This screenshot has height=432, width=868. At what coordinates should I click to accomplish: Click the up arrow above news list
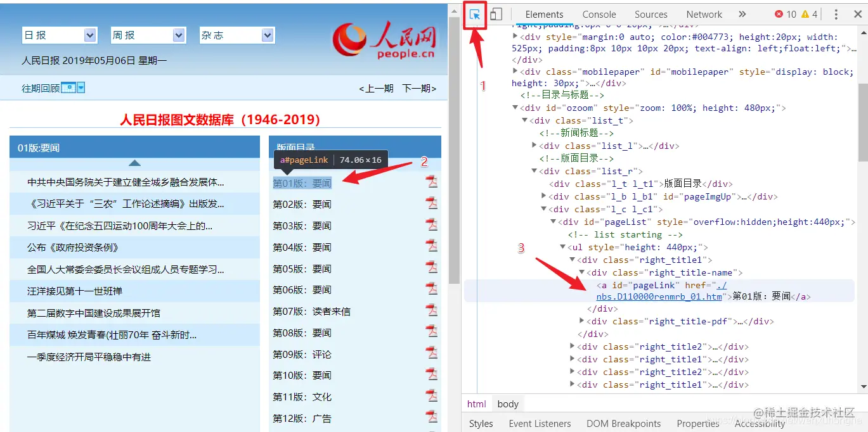(134, 163)
